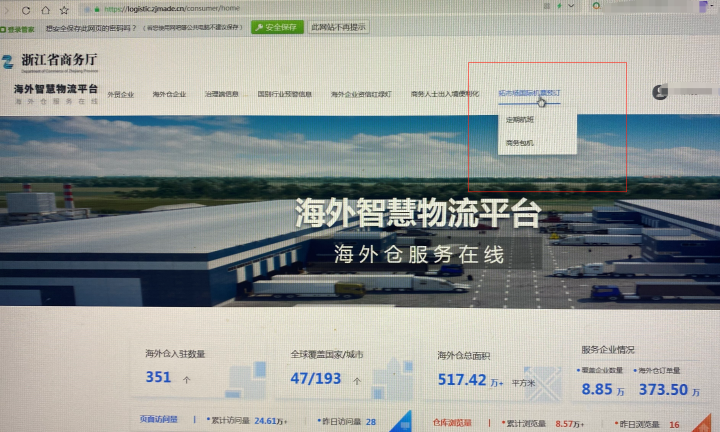Open the 外贸企业 navigation item
Screen dimensions: 720x432
click(120, 94)
